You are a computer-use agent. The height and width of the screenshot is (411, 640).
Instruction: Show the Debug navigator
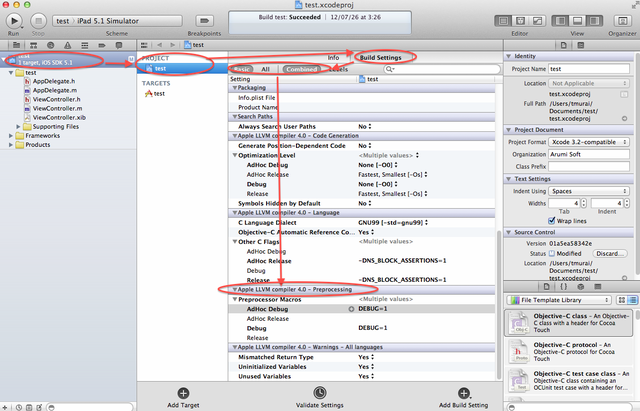coord(84,45)
